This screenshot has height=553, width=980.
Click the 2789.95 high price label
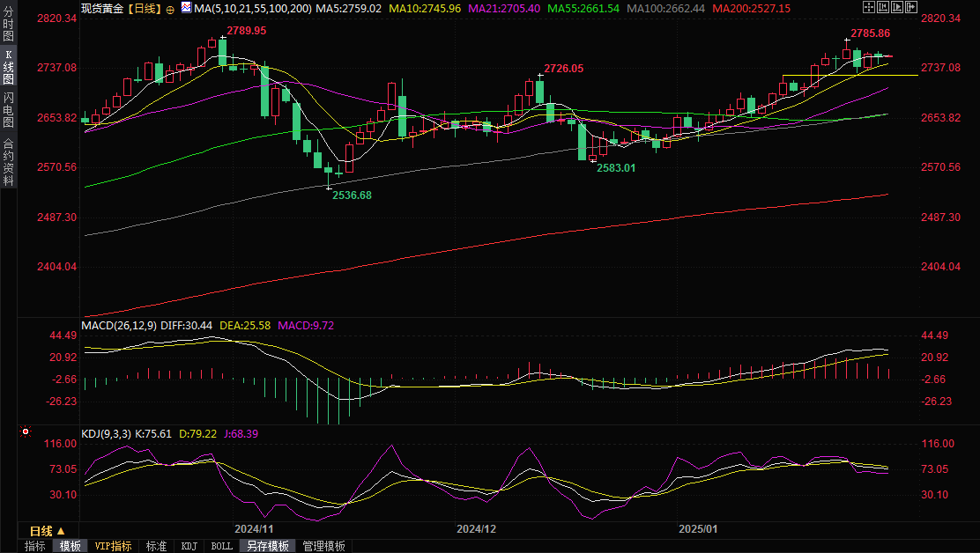point(246,31)
